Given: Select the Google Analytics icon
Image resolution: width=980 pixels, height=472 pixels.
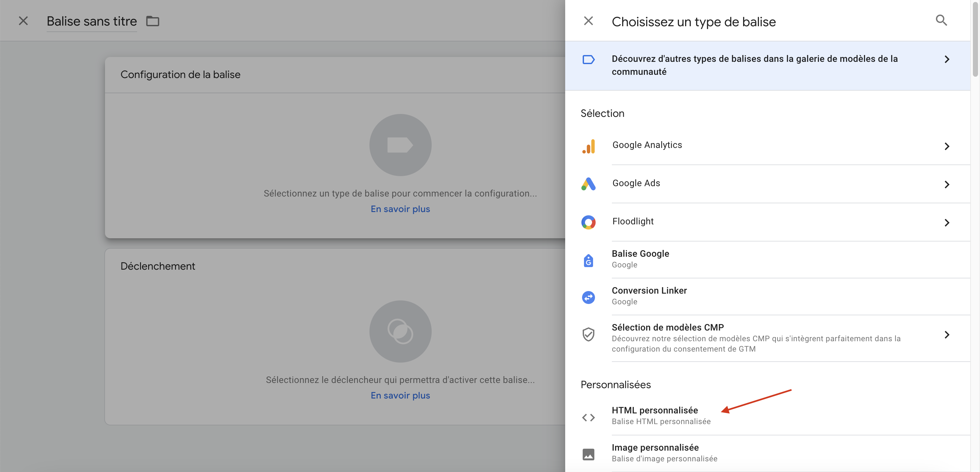Looking at the screenshot, I should pos(588,146).
